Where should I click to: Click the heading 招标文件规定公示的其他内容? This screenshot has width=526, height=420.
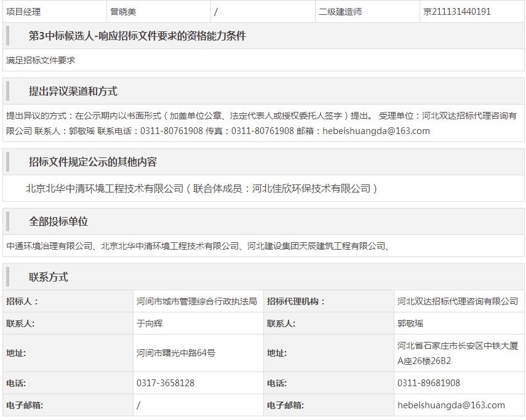tap(93, 162)
